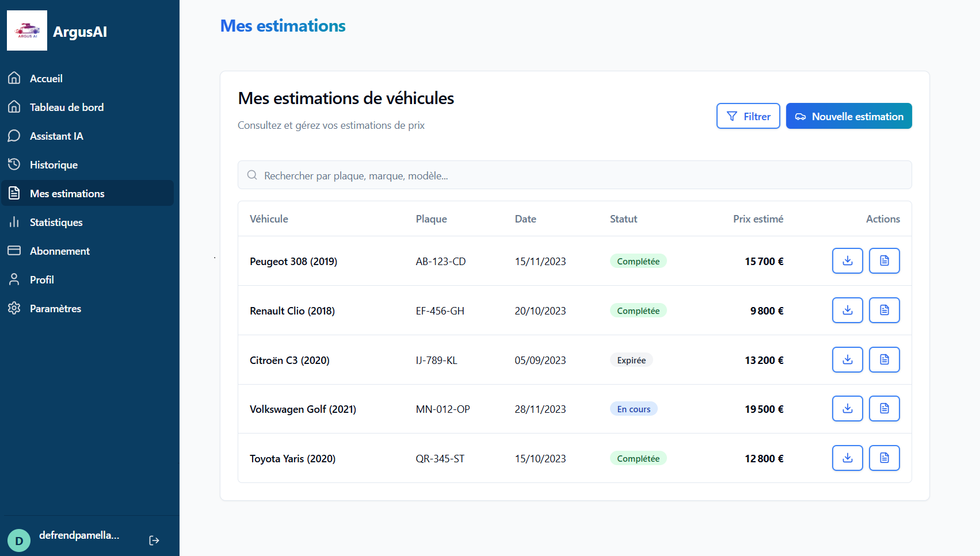This screenshot has width=980, height=556.
Task: Click the Complétée badge for Renault Clio
Action: (x=638, y=310)
